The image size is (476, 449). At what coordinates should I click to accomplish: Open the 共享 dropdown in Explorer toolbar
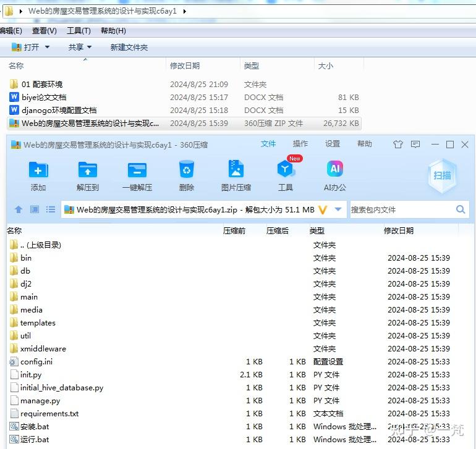pos(80,47)
